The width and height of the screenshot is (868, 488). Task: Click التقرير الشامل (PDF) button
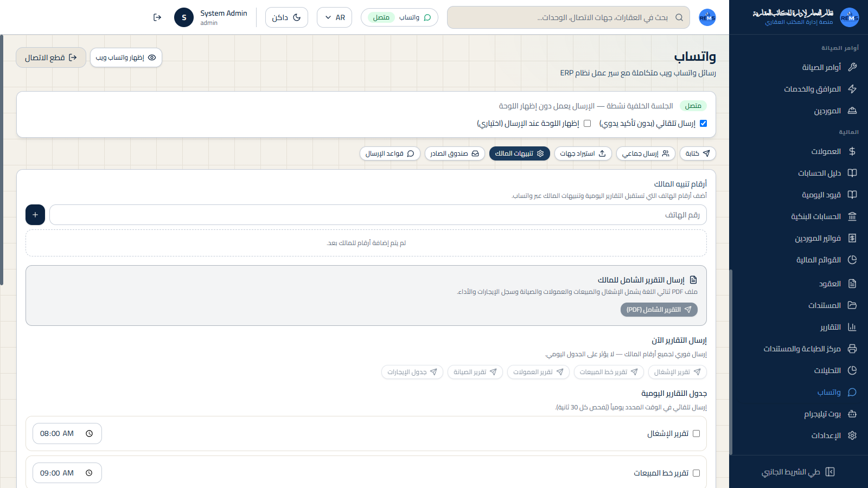coord(659,310)
